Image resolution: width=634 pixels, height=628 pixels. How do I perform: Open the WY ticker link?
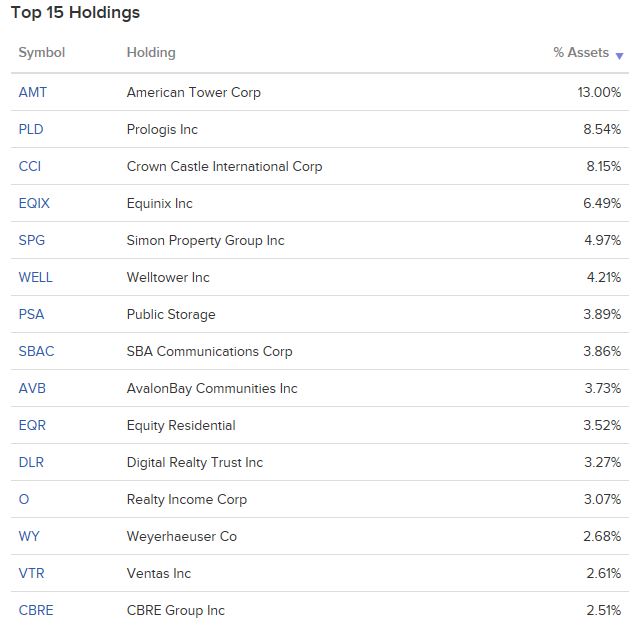click(29, 536)
